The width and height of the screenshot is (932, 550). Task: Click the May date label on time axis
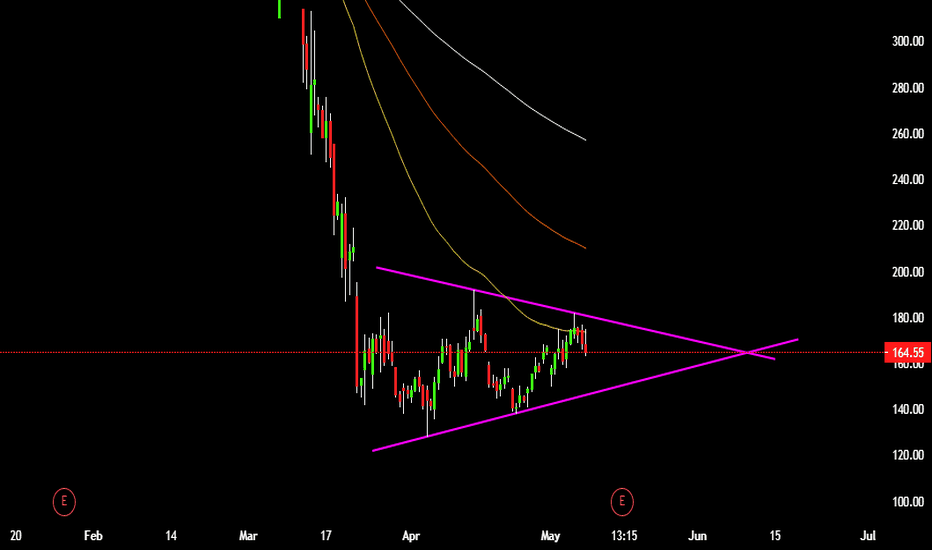click(x=550, y=536)
